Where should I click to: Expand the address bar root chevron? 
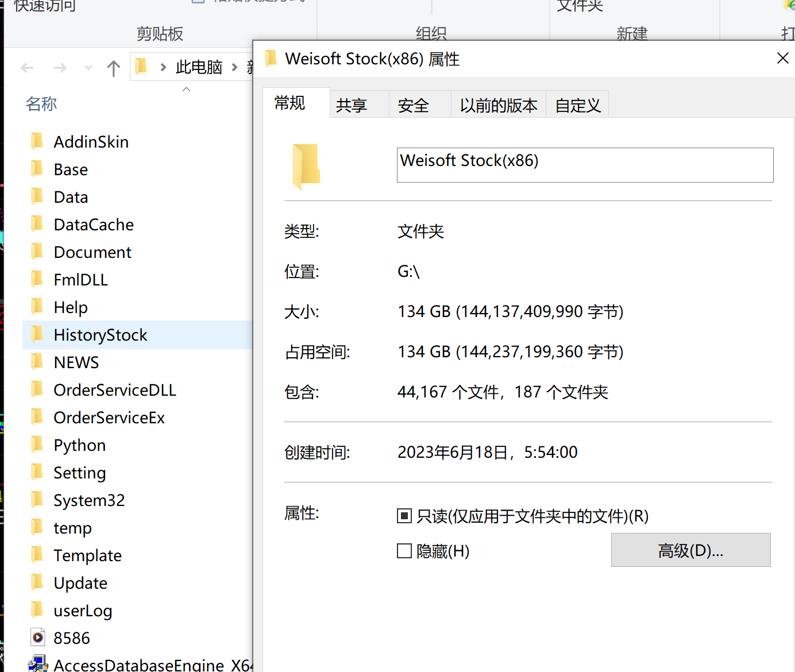tap(164, 68)
